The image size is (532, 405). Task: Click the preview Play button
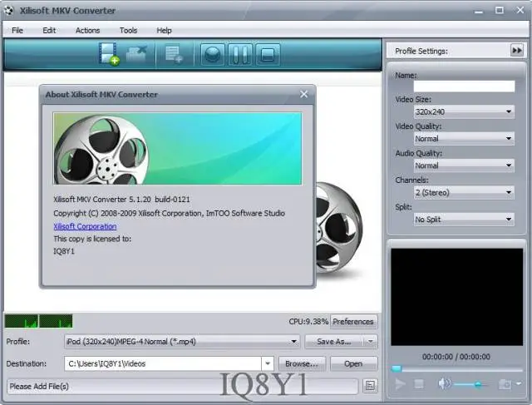[x=400, y=384]
